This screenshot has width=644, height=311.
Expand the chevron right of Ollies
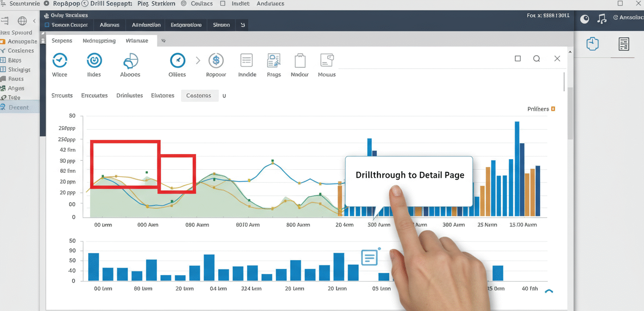pos(198,60)
